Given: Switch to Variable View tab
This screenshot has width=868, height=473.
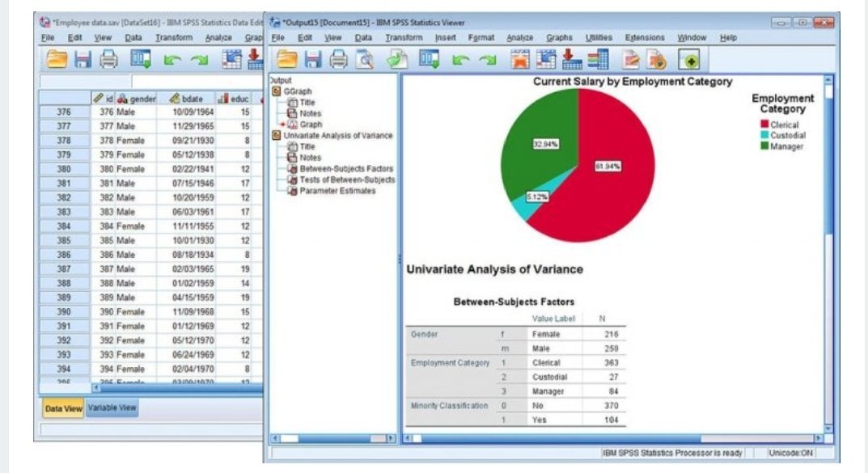Looking at the screenshot, I should pyautogui.click(x=112, y=408).
